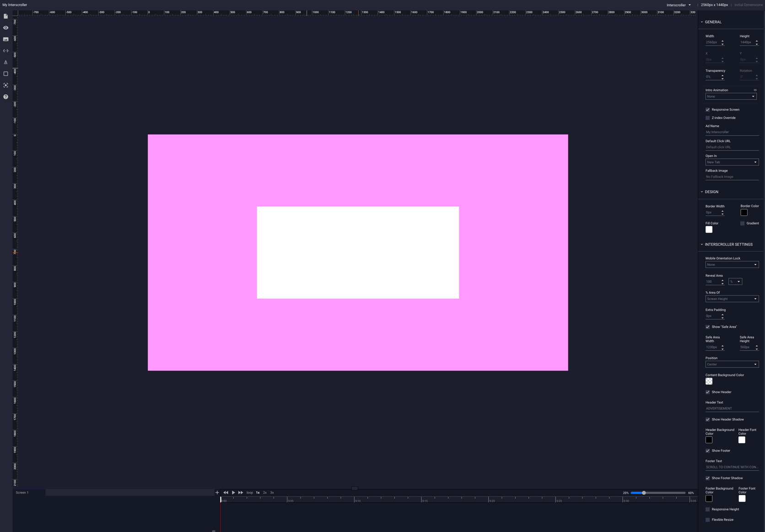Set playback speed to 2x
The height and width of the screenshot is (532, 765).
click(265, 492)
